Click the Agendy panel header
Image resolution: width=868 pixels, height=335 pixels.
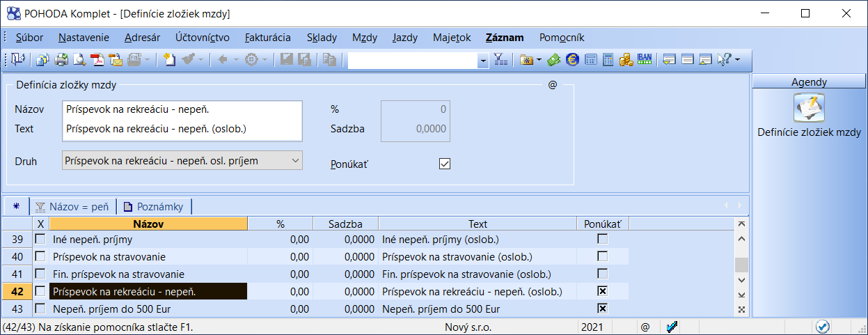pyautogui.click(x=809, y=82)
